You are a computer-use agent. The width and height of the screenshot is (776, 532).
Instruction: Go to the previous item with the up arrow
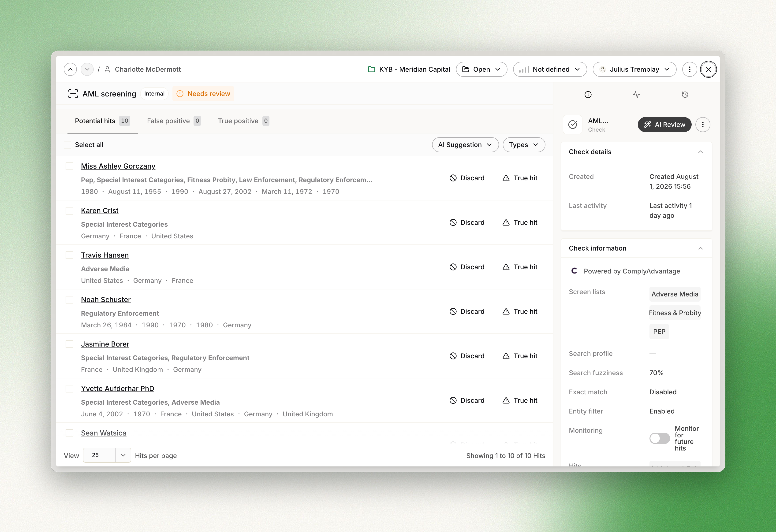point(70,69)
